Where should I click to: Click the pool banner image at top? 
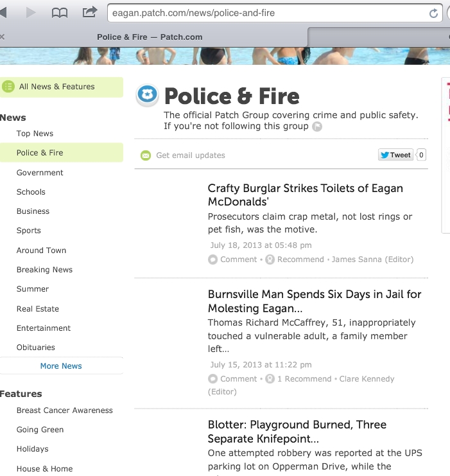[225, 56]
